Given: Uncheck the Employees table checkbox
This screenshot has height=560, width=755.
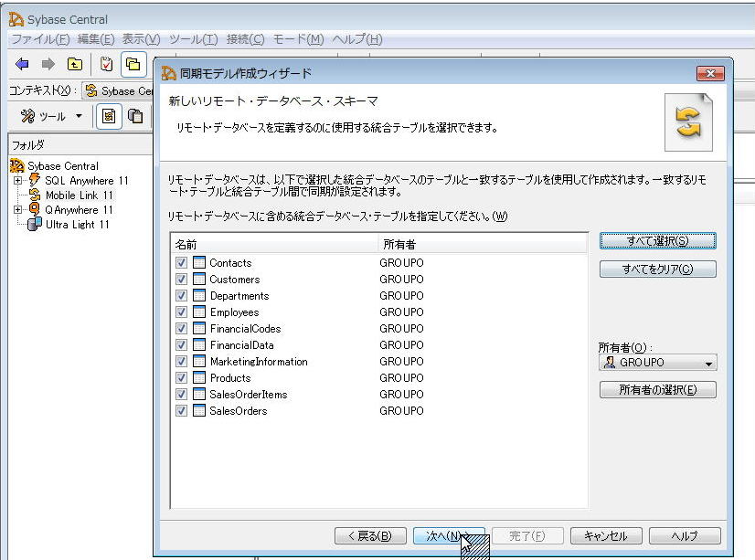Looking at the screenshot, I should click(x=181, y=312).
